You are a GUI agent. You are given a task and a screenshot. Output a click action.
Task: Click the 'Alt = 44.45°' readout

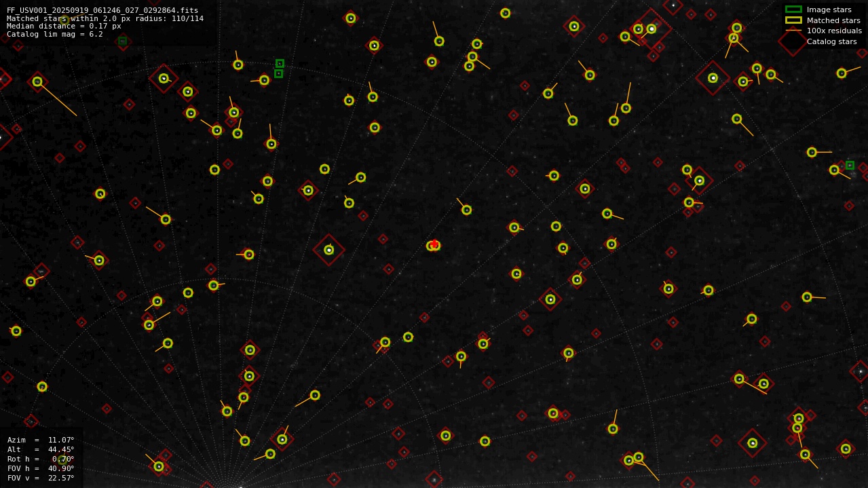41,449
